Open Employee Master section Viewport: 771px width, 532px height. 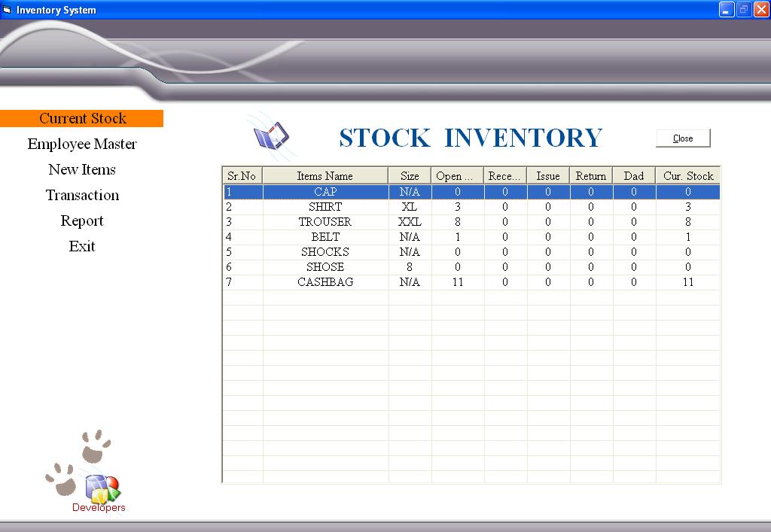[x=82, y=144]
